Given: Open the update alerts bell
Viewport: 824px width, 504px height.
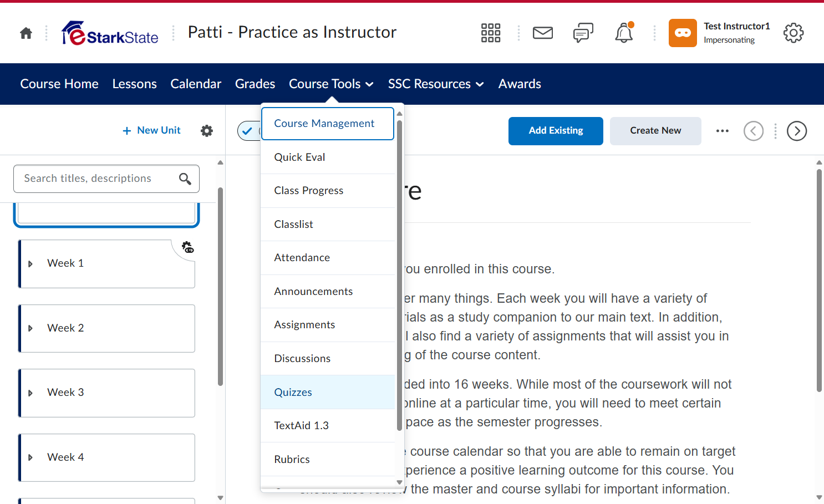Looking at the screenshot, I should pos(624,33).
